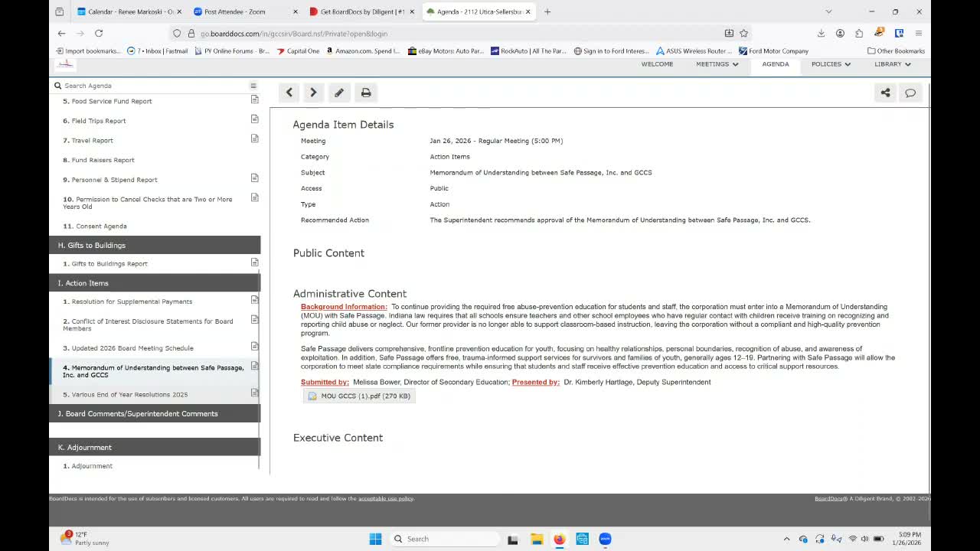Viewport: 980px width, 551px height.
Task: Open the RockAuto bookmark
Action: pos(529,51)
